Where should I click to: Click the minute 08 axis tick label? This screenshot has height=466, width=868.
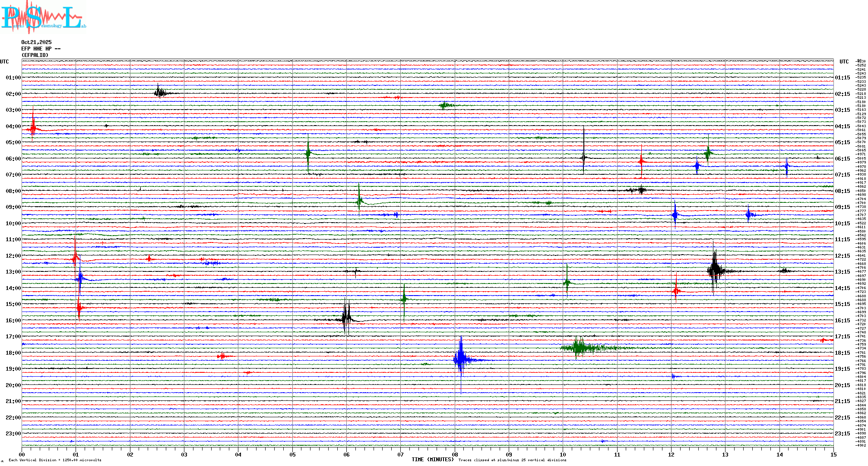coord(455,455)
